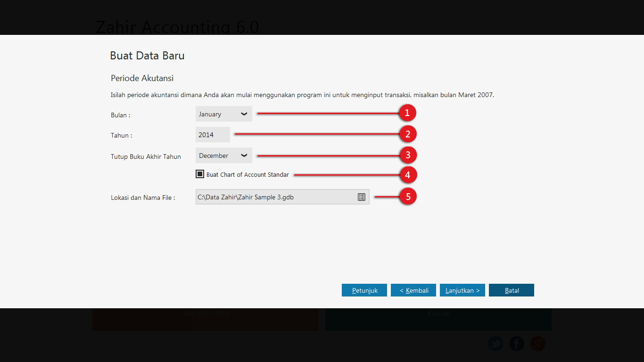Click the Twitter icon in background window

click(x=495, y=344)
